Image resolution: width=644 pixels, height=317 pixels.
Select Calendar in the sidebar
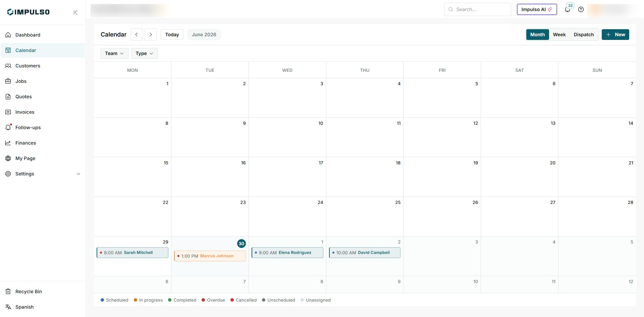(43, 50)
